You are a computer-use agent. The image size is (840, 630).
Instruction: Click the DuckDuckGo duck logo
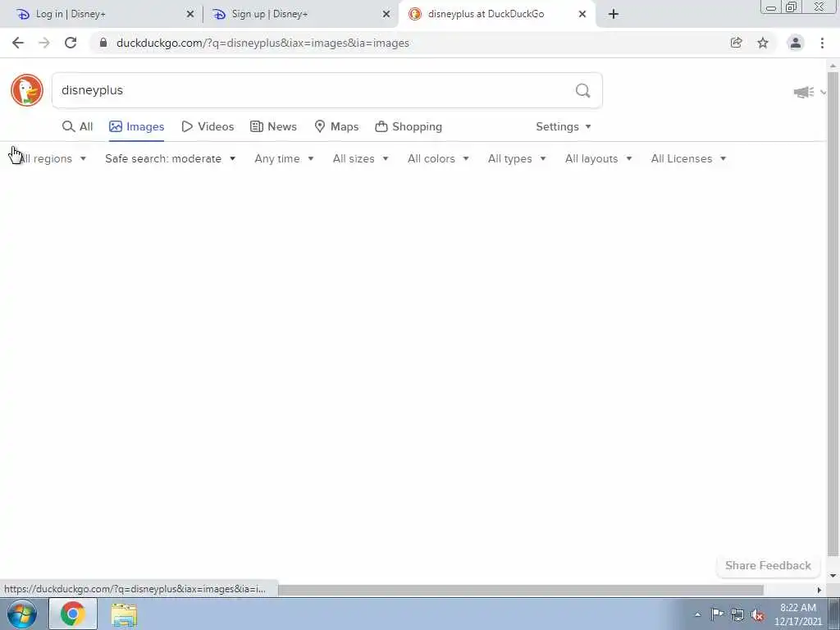tap(27, 90)
